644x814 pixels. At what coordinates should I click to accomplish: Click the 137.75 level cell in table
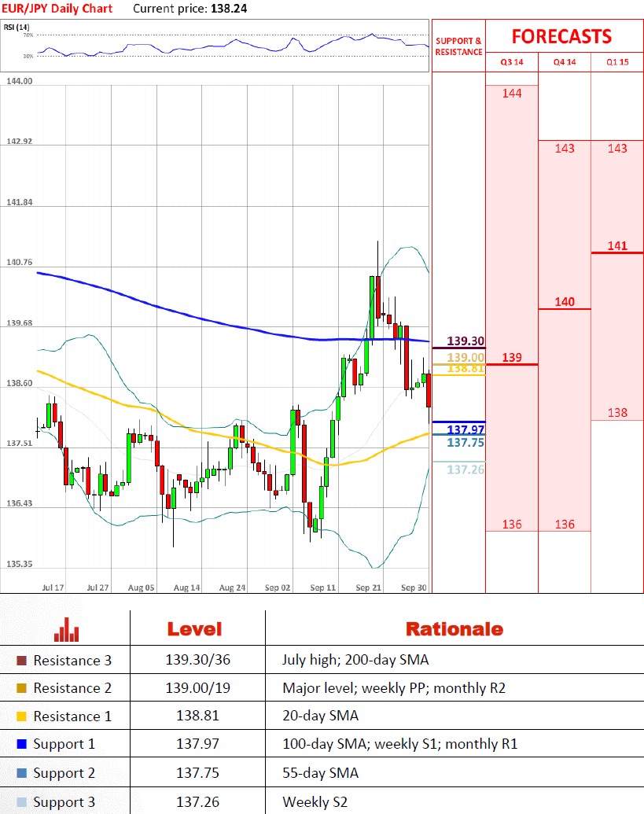(197, 773)
